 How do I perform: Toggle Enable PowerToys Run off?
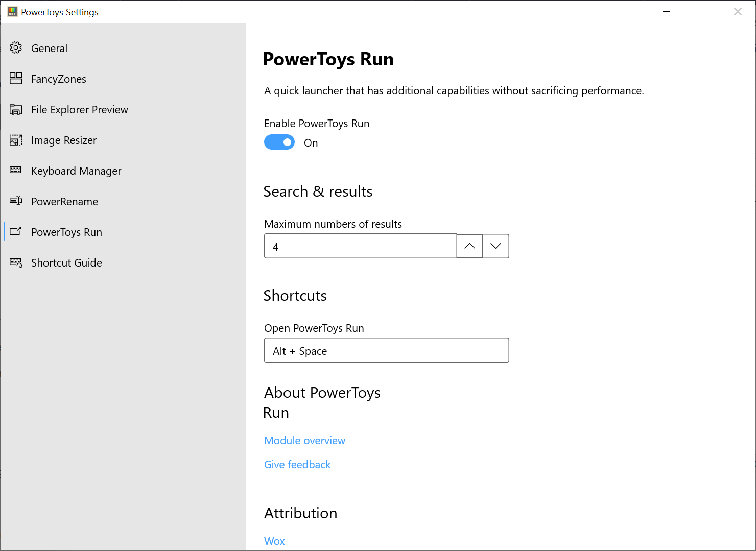(x=279, y=142)
